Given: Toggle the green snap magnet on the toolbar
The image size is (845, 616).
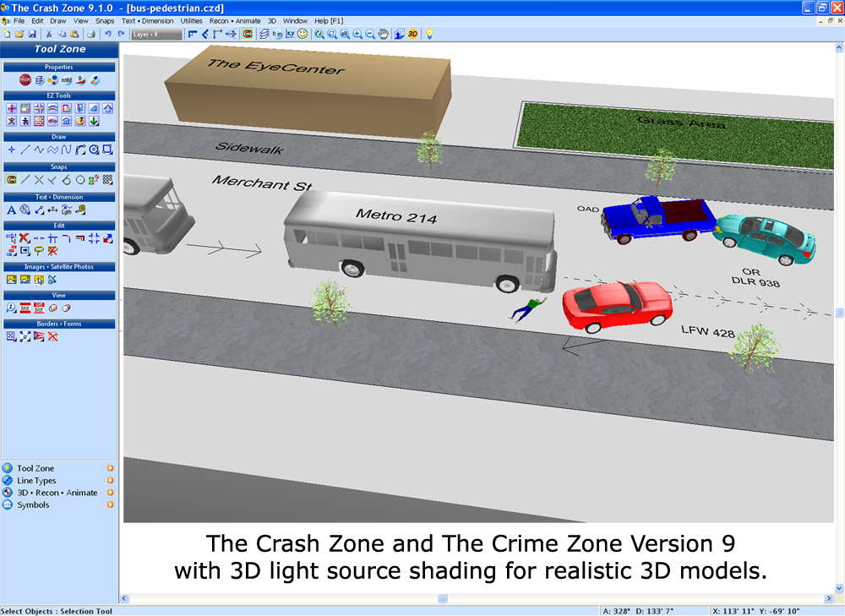Looking at the screenshot, I should pos(246,35).
